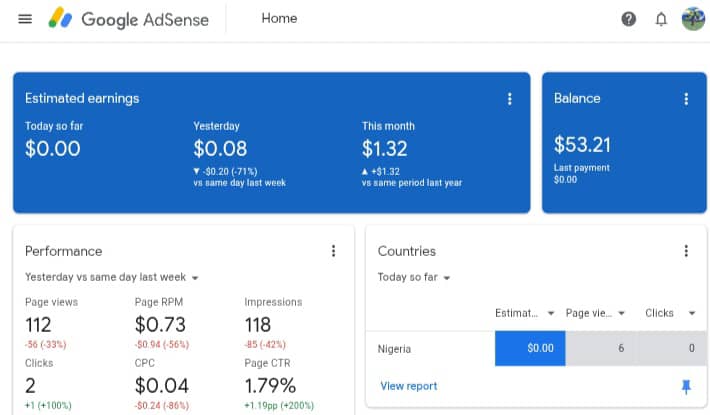Open Balance card three-dot menu

[x=686, y=99]
